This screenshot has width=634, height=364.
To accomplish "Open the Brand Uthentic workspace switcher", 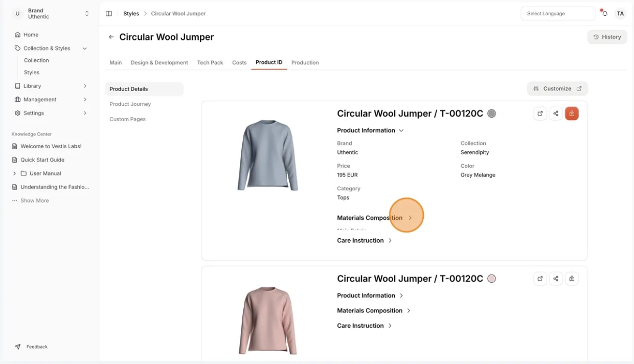I will (51, 14).
